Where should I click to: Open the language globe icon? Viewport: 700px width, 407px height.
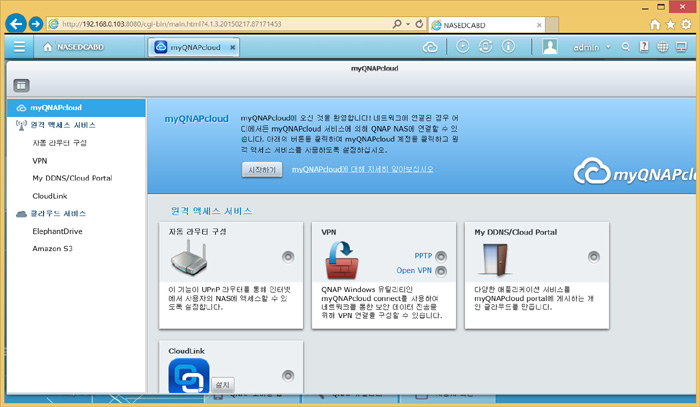662,47
